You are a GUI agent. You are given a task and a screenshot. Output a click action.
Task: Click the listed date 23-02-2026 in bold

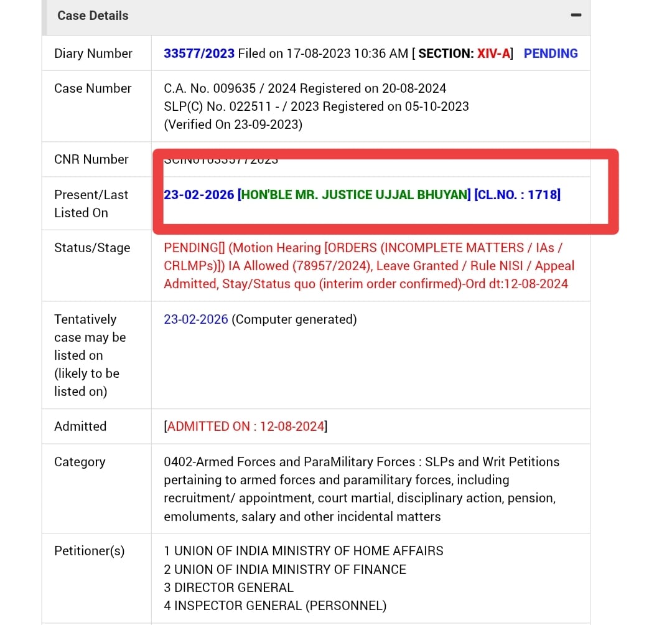click(199, 195)
